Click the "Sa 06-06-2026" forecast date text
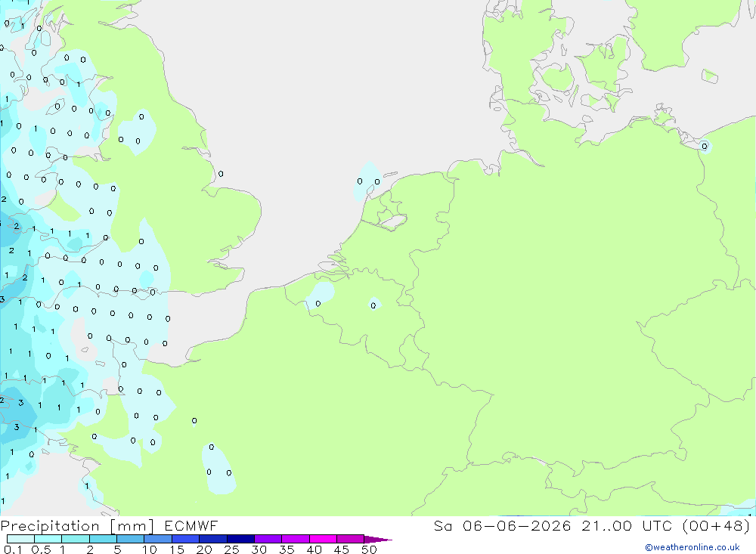The width and height of the screenshot is (756, 554). click(503, 526)
